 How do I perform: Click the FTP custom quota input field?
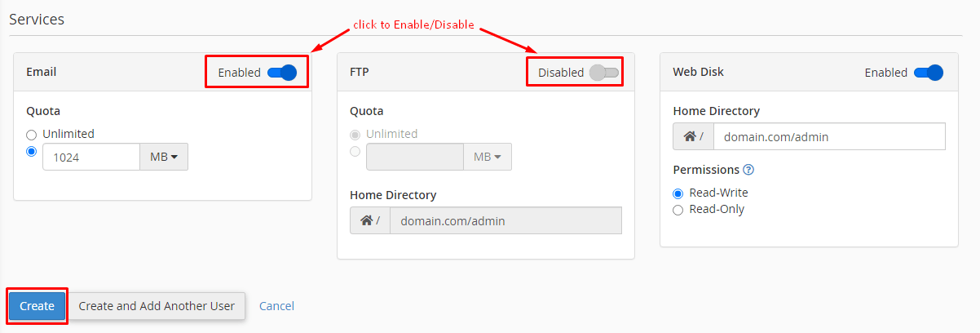pyautogui.click(x=415, y=157)
